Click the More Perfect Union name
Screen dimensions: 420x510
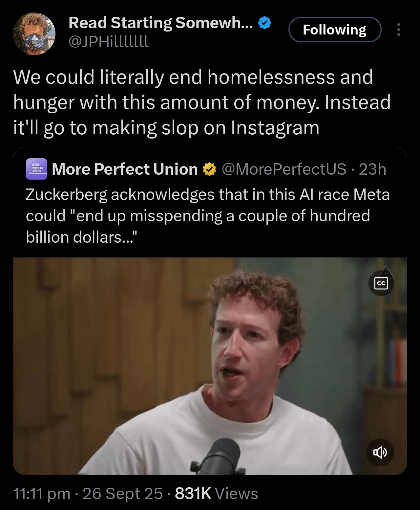click(125, 169)
